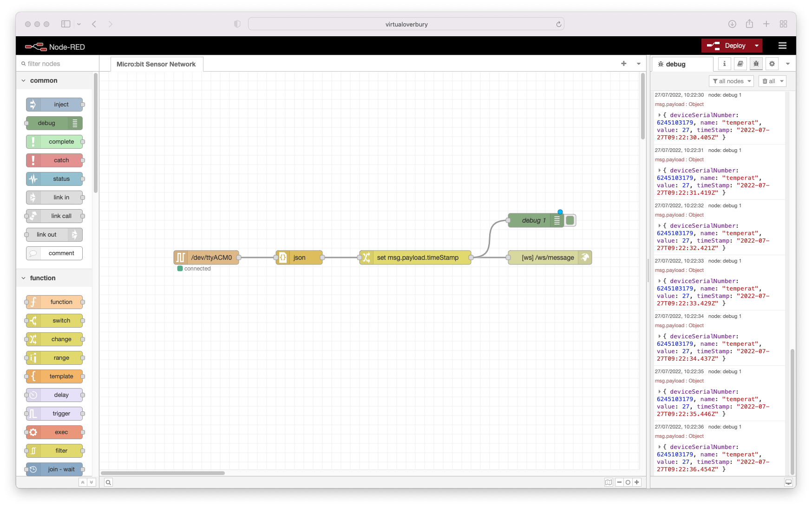Zoom in the workspace
Image resolution: width=812 pixels, height=508 pixels.
point(637,482)
